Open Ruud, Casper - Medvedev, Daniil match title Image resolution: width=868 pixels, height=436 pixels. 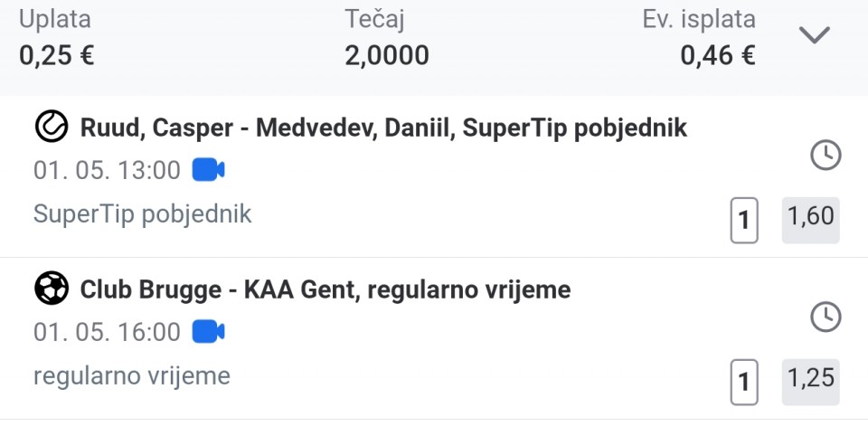tap(383, 128)
